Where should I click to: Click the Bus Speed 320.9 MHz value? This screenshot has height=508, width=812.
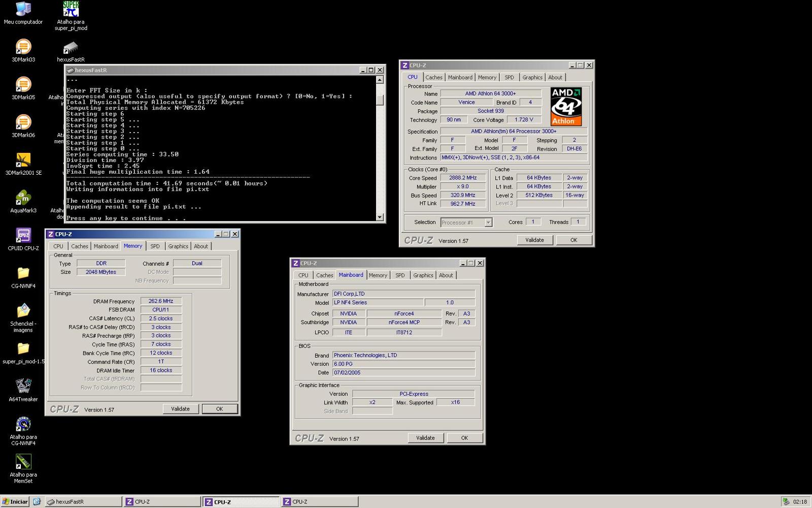click(x=463, y=195)
